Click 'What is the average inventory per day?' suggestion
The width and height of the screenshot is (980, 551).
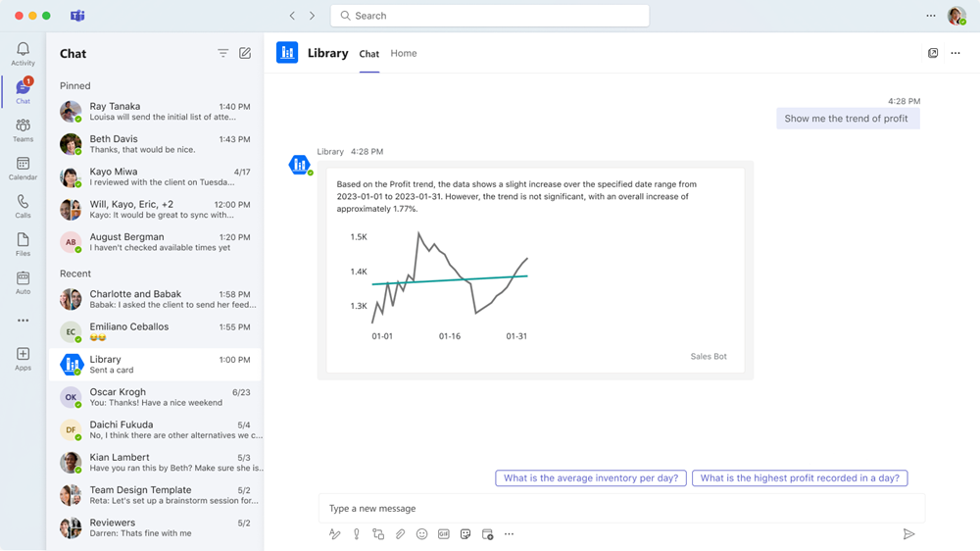click(x=591, y=478)
